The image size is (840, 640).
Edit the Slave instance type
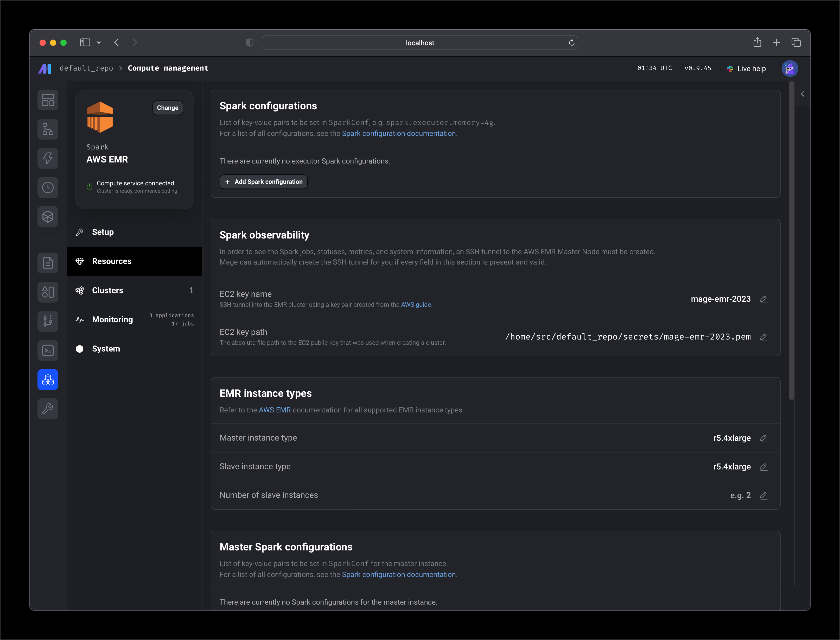763,467
